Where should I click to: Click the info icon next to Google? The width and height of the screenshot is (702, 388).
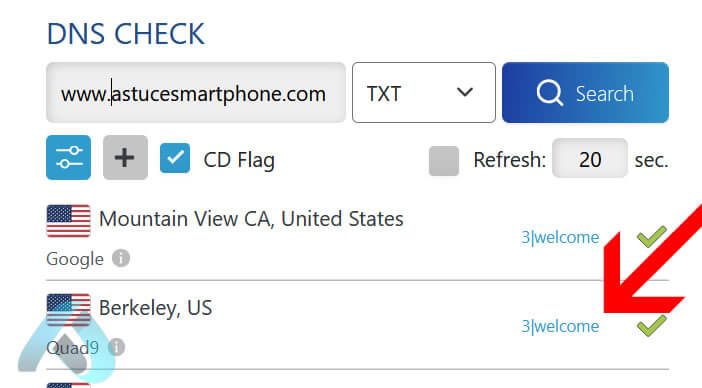pyautogui.click(x=121, y=258)
